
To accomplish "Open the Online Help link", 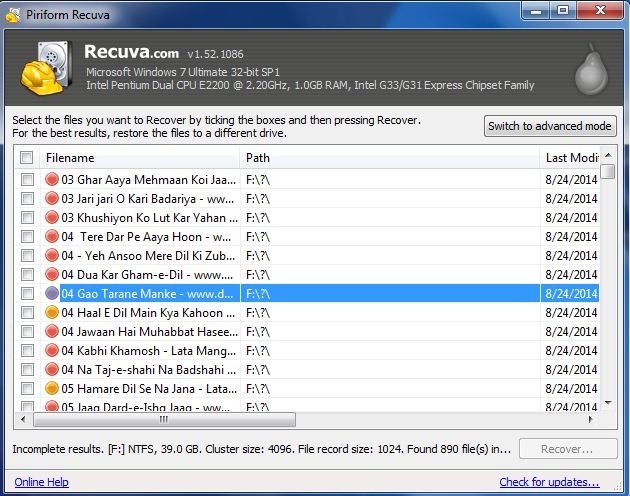I will click(41, 482).
